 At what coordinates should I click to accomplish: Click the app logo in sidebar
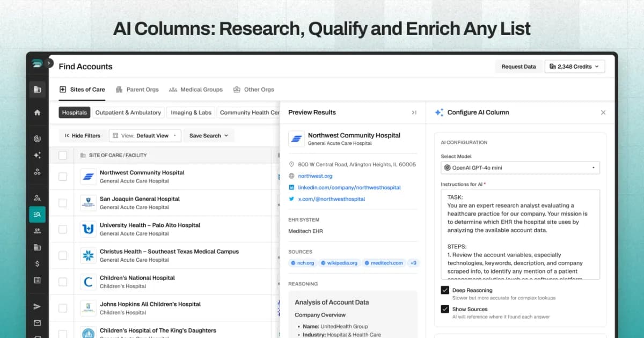(36, 63)
